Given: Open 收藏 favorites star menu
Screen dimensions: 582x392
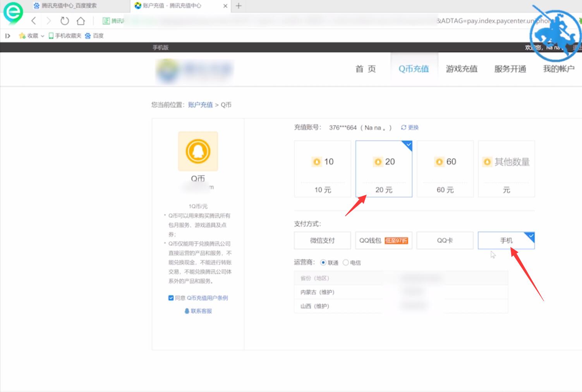Looking at the screenshot, I should [31, 36].
